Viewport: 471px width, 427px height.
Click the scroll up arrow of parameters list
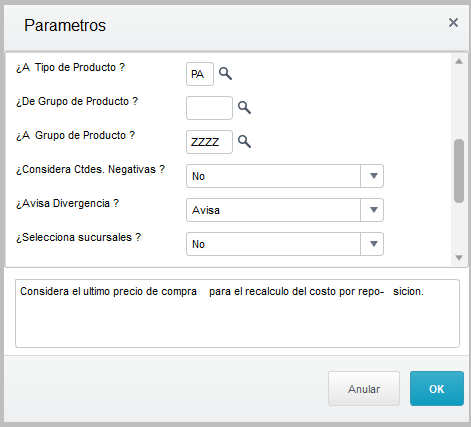point(459,61)
